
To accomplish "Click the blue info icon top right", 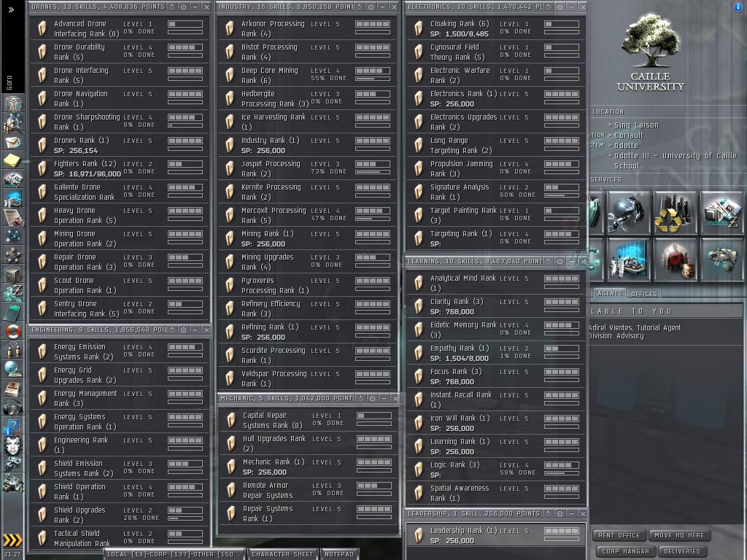I will click(738, 7).
